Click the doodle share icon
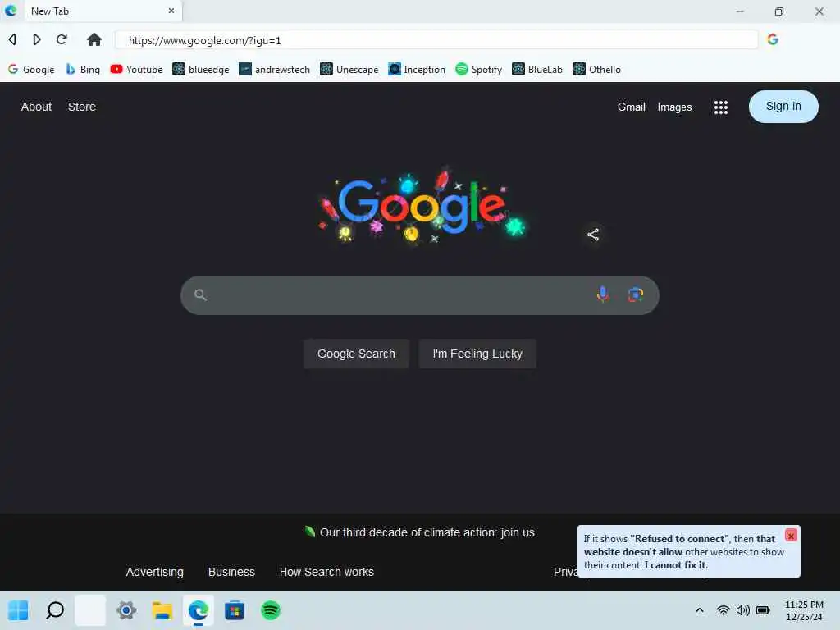This screenshot has width=840, height=630. [x=593, y=234]
